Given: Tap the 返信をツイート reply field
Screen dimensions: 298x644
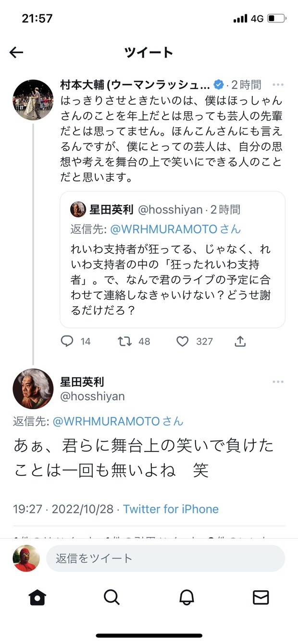Looking at the screenshot, I should (165, 558).
